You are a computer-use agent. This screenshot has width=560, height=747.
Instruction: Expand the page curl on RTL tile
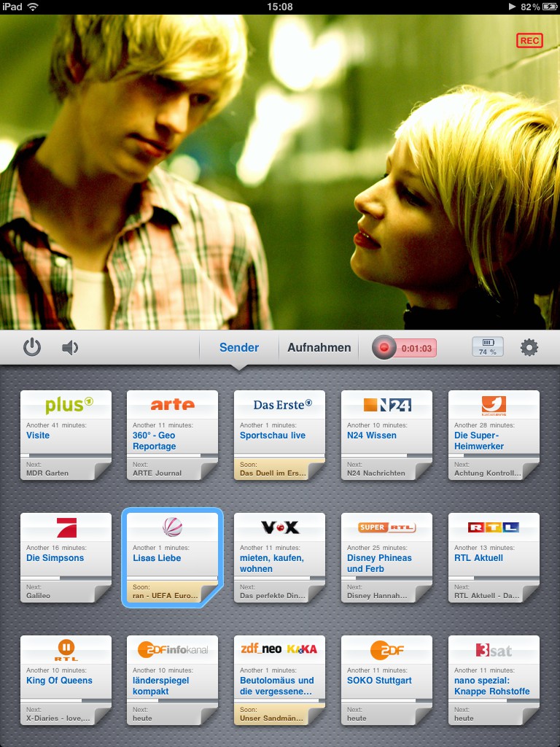click(531, 594)
